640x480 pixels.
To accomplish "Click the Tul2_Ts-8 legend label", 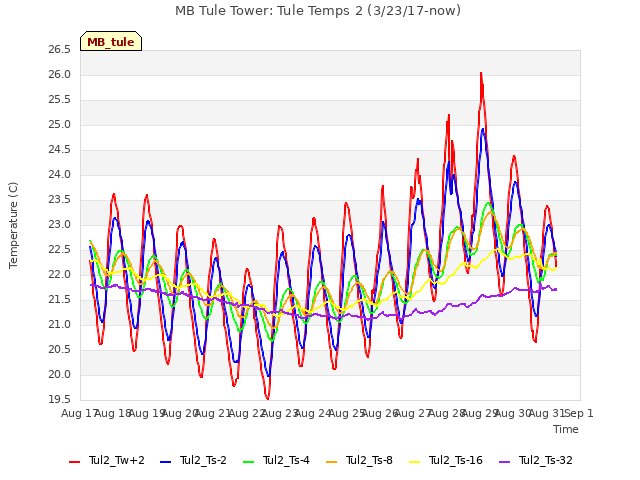I will pos(369,460).
